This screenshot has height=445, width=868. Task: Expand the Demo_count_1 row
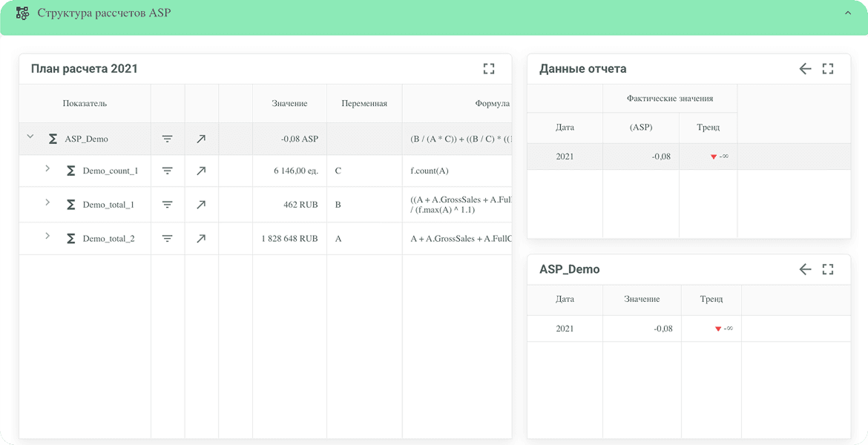click(x=47, y=168)
